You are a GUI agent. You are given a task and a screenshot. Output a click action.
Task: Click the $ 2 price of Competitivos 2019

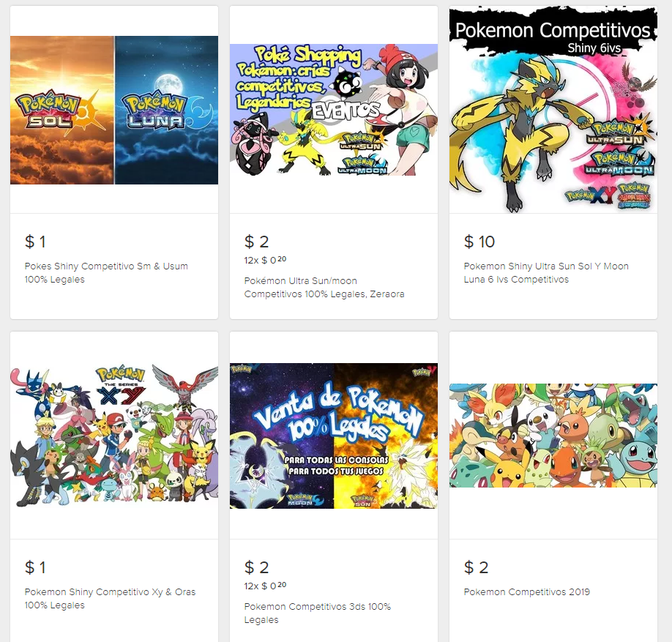click(476, 567)
